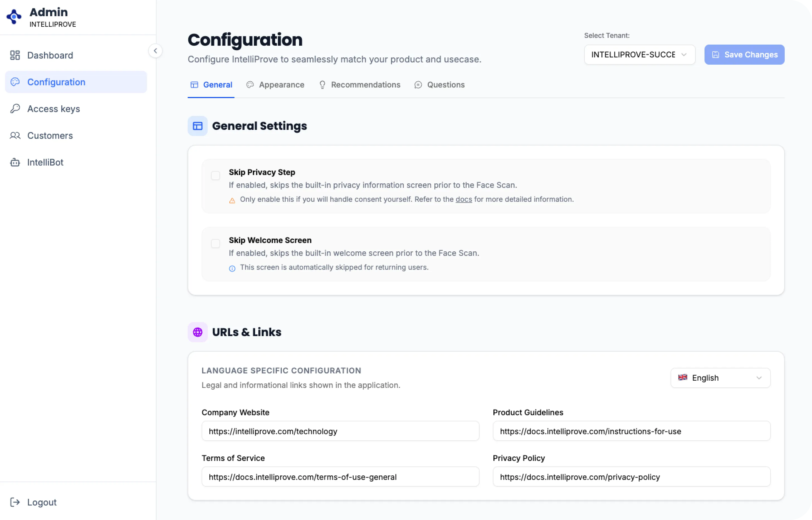
Task: Click the Privacy Policy URL field
Action: pyautogui.click(x=631, y=477)
